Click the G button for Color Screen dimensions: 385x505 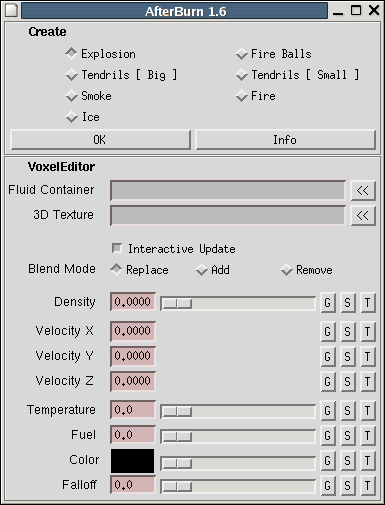[x=328, y=461]
